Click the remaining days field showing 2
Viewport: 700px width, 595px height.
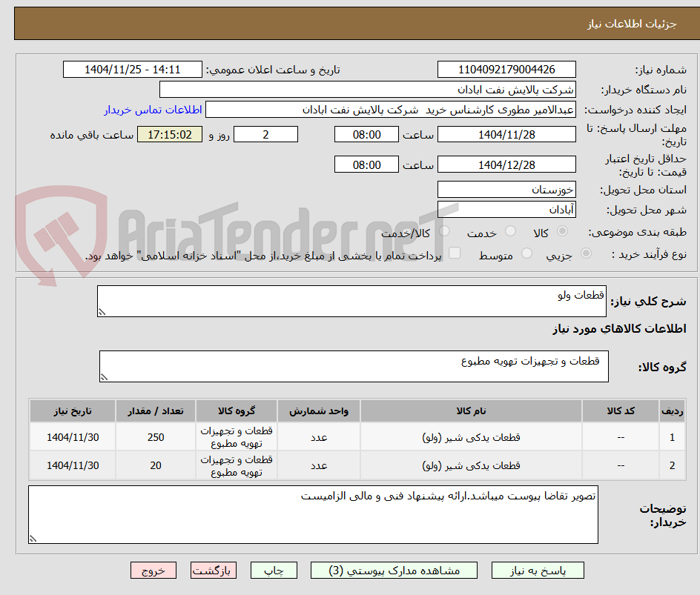265,134
